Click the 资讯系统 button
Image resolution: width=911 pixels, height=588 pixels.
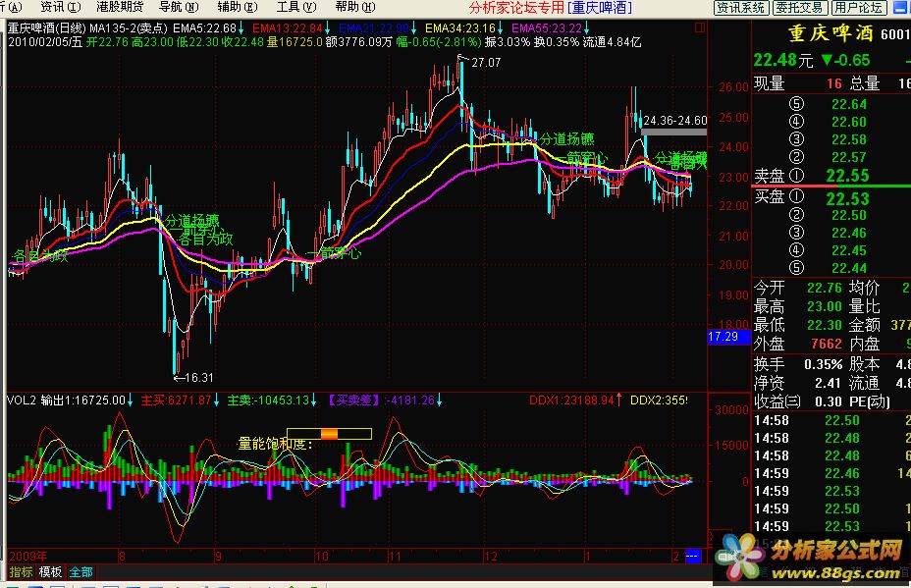pos(741,8)
